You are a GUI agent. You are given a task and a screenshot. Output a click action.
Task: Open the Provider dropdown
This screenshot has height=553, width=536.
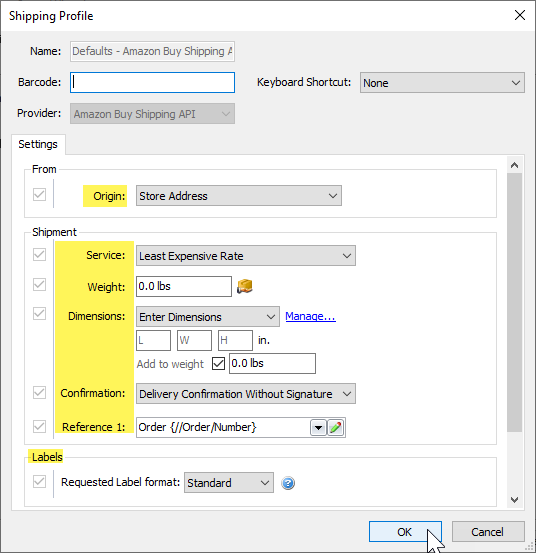click(152, 114)
